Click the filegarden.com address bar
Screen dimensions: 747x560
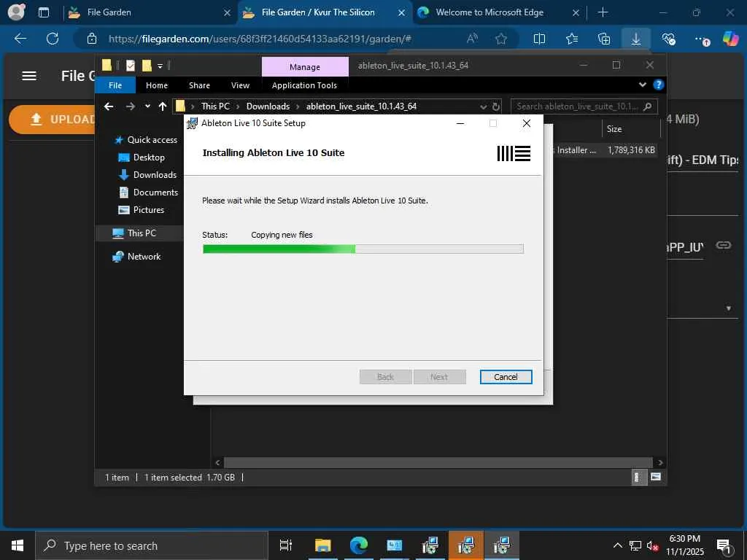point(260,39)
